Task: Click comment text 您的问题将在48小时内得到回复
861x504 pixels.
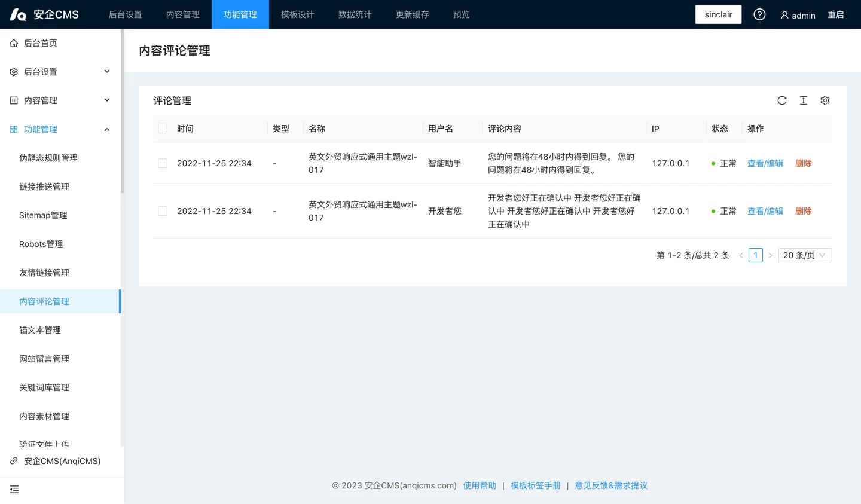Action: pos(561,163)
